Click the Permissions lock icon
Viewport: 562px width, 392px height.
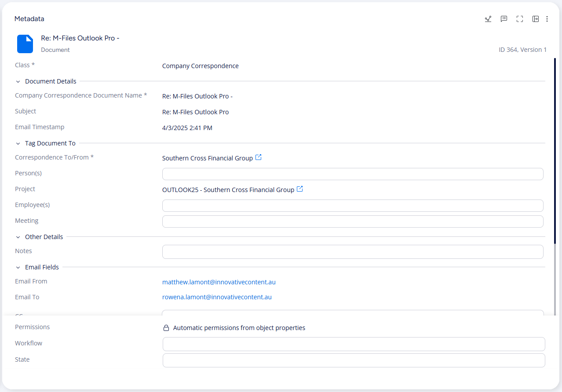(x=166, y=328)
